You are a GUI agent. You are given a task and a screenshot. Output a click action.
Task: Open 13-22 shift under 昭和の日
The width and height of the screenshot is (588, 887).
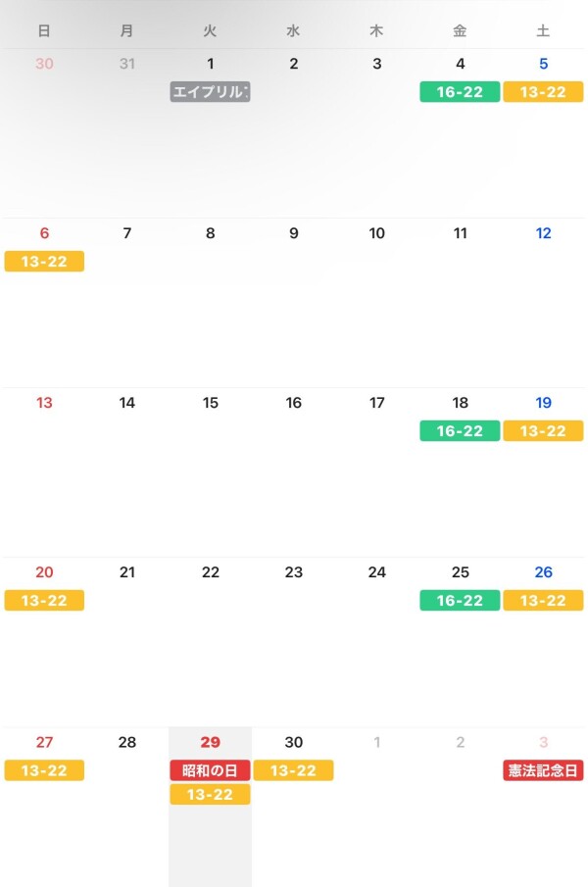click(x=210, y=794)
